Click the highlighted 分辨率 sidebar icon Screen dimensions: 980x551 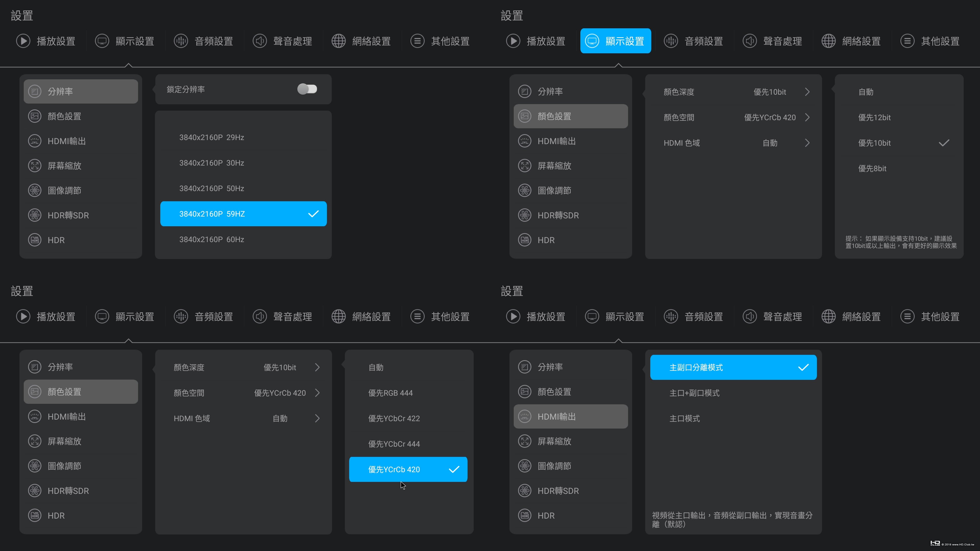pos(35,91)
